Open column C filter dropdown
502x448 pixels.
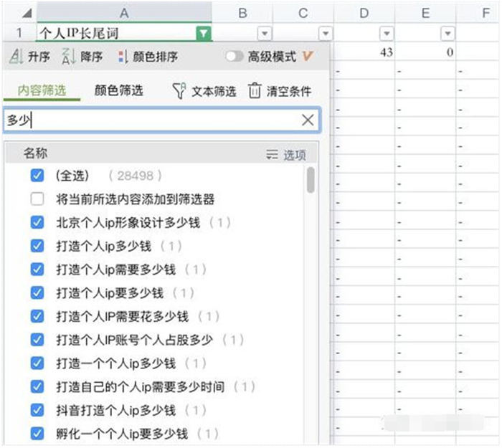point(326,34)
